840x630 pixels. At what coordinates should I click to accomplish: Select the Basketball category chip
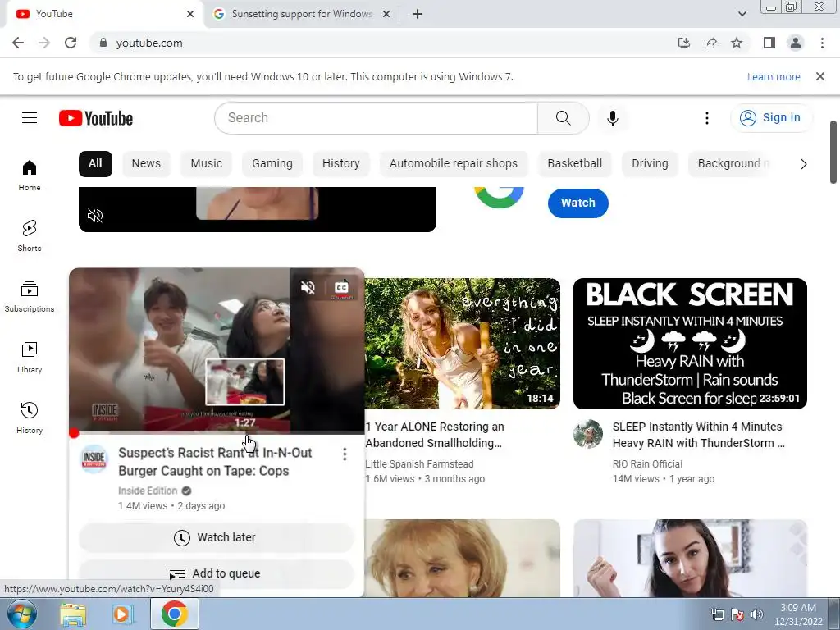(x=575, y=164)
